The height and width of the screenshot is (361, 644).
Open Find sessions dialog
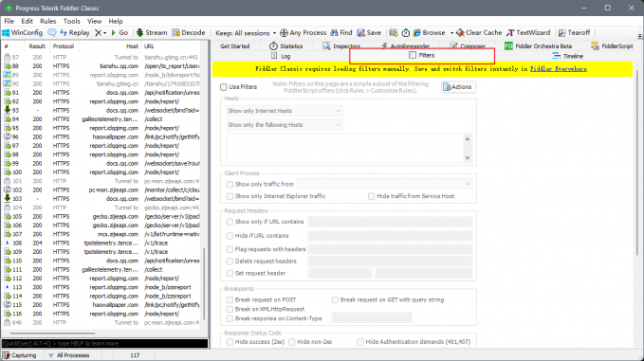[x=341, y=33]
